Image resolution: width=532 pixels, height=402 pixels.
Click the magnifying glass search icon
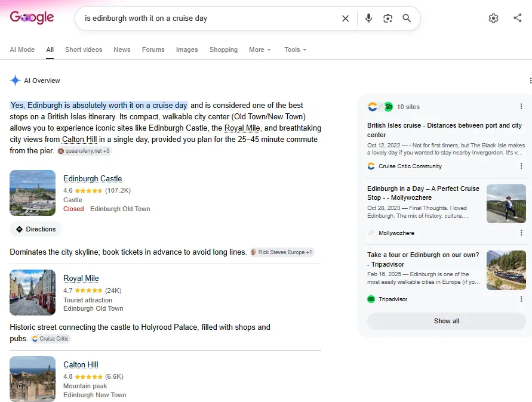pyautogui.click(x=407, y=18)
